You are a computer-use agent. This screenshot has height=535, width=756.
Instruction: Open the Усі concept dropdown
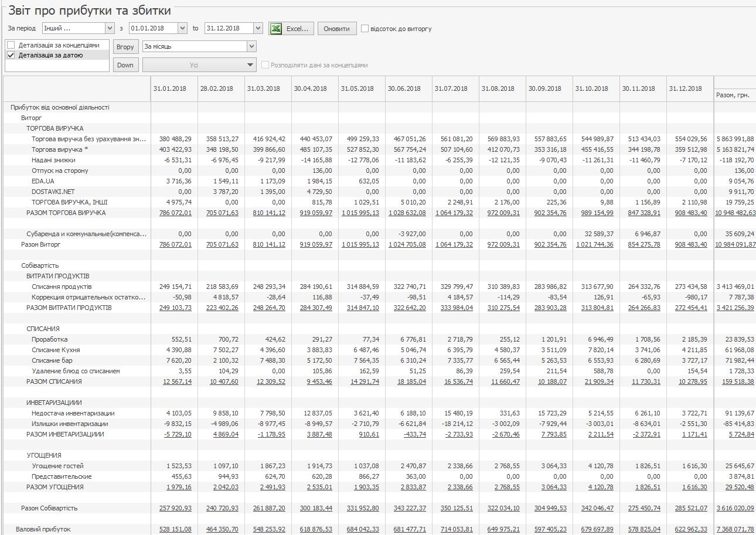250,65
